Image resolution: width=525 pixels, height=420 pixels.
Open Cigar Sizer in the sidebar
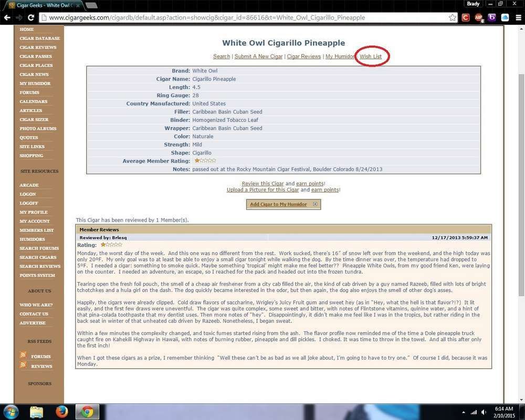[34, 120]
